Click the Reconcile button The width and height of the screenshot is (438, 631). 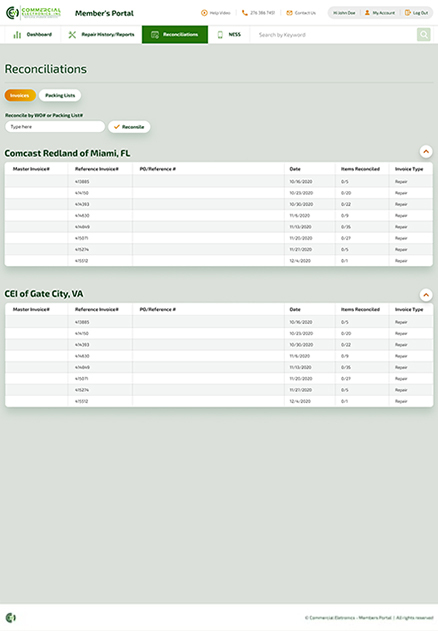click(x=129, y=127)
